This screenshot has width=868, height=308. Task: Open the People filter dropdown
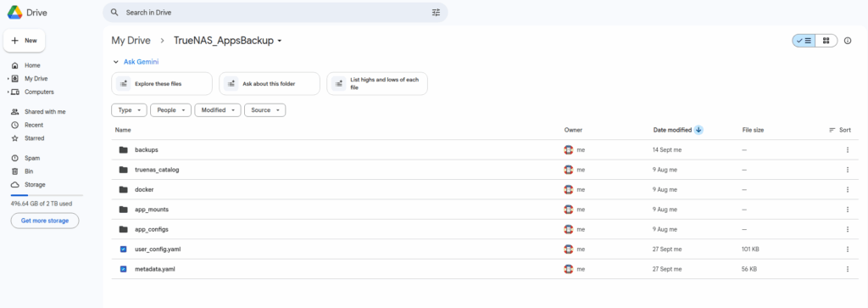171,110
